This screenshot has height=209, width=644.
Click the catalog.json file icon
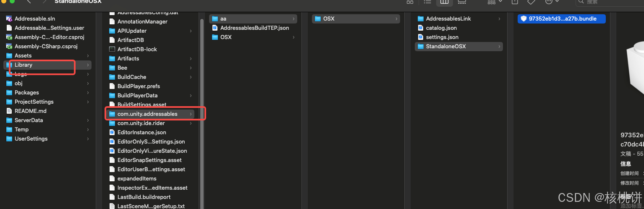[421, 28]
